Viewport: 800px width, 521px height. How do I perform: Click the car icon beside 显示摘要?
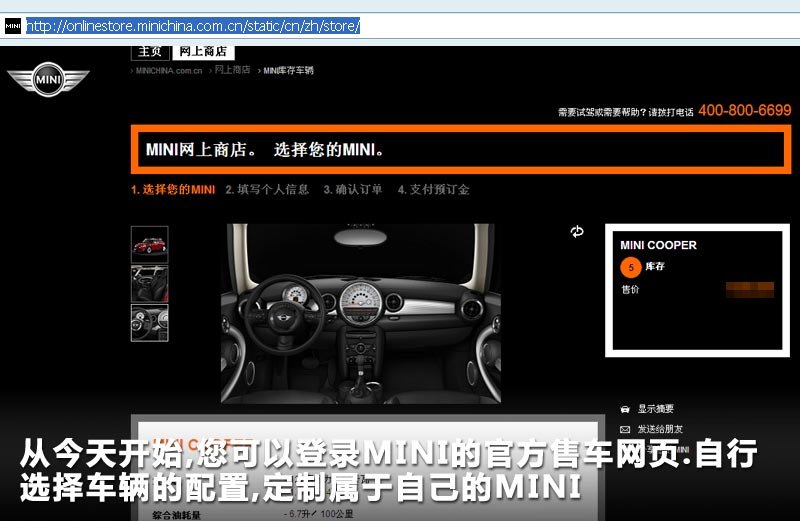[625, 409]
